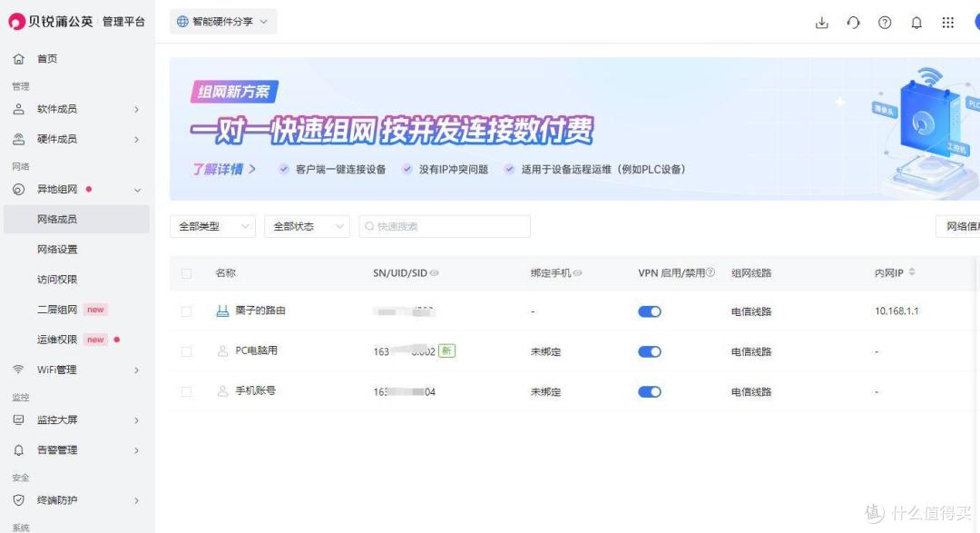Click the shield icon for 终端防护
Viewport: 980px width, 533px height.
(x=19, y=499)
